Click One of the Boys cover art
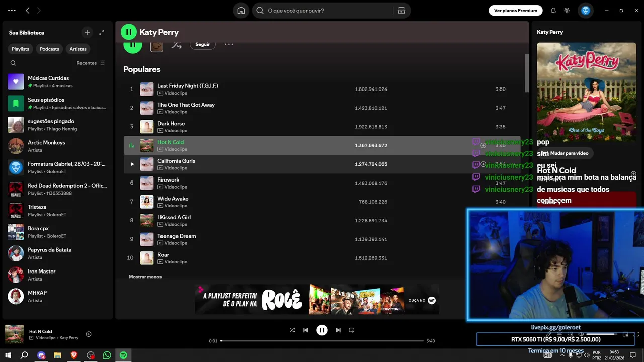 (587, 92)
